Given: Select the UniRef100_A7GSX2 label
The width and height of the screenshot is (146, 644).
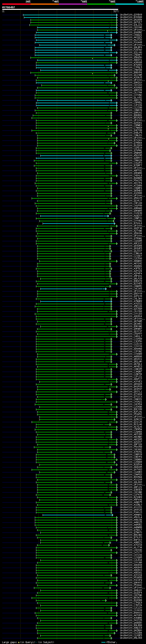Looking at the screenshot, I should 131,304.
